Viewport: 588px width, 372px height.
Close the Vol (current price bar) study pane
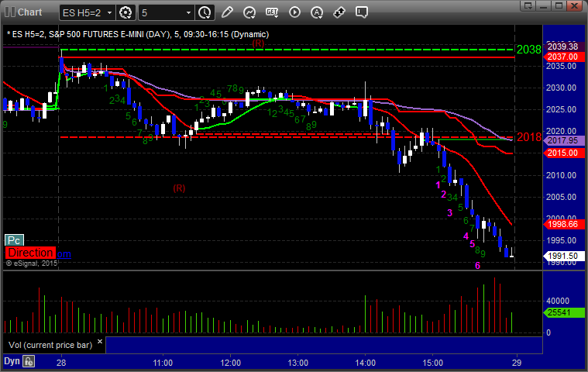pyautogui.click(x=100, y=341)
